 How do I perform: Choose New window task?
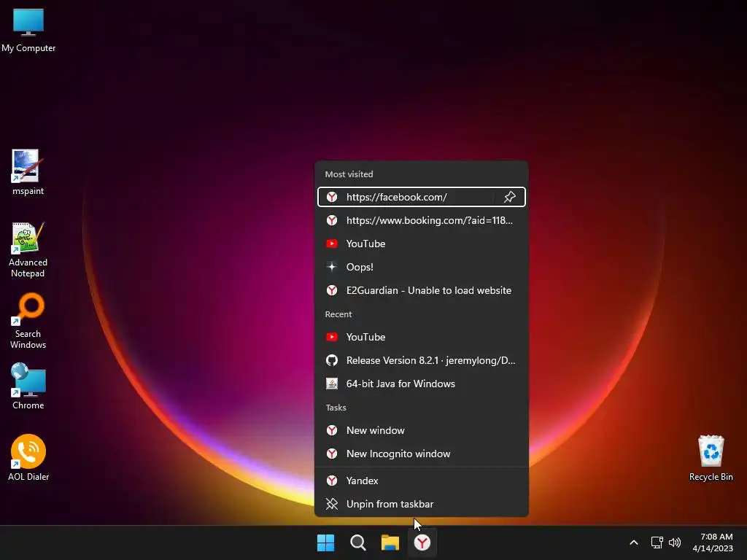point(421,430)
